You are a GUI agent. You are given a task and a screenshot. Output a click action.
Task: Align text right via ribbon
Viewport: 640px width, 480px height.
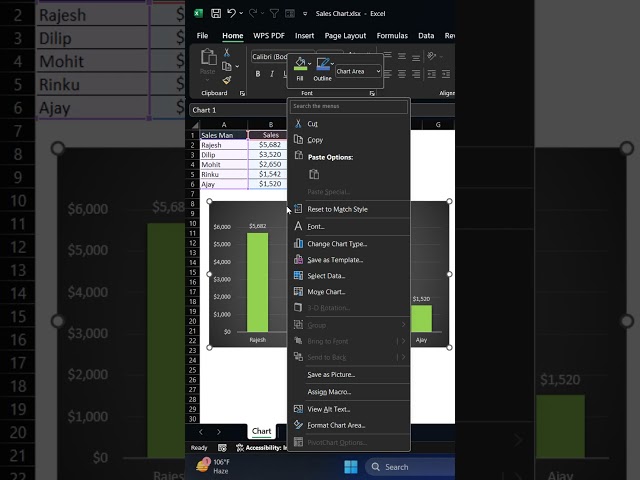coord(416,74)
